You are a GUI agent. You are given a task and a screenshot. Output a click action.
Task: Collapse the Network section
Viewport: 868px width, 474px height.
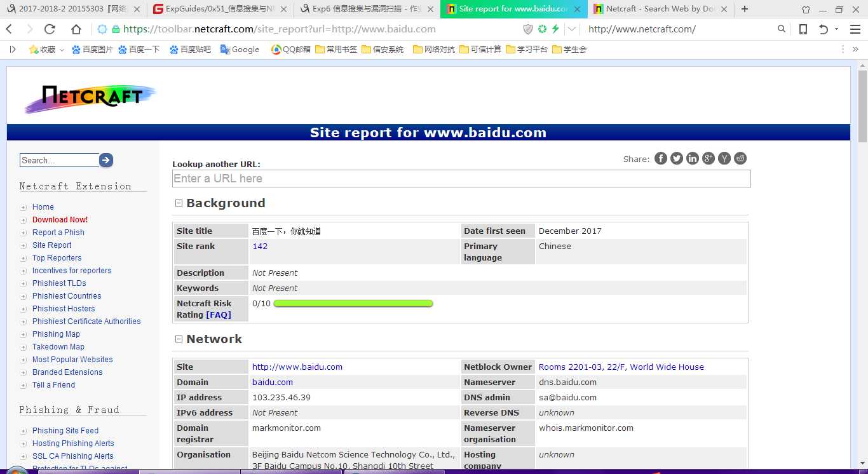tap(179, 339)
